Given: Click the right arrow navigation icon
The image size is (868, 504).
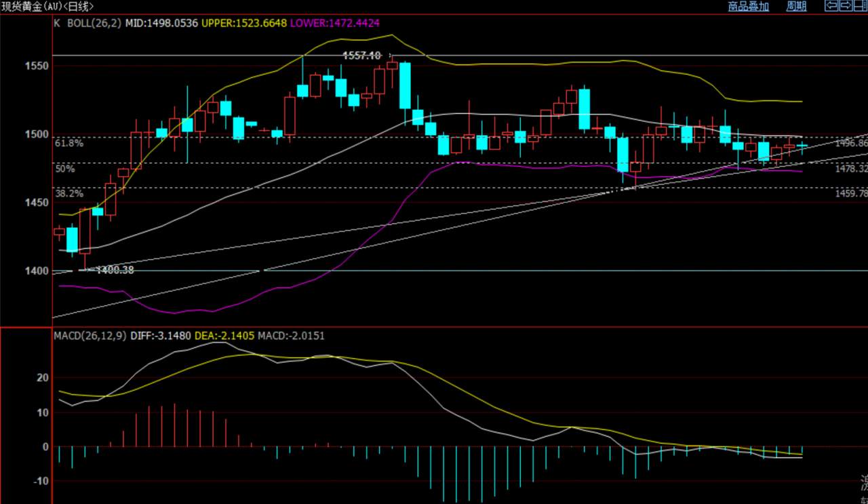Looking at the screenshot, I should (846, 6).
